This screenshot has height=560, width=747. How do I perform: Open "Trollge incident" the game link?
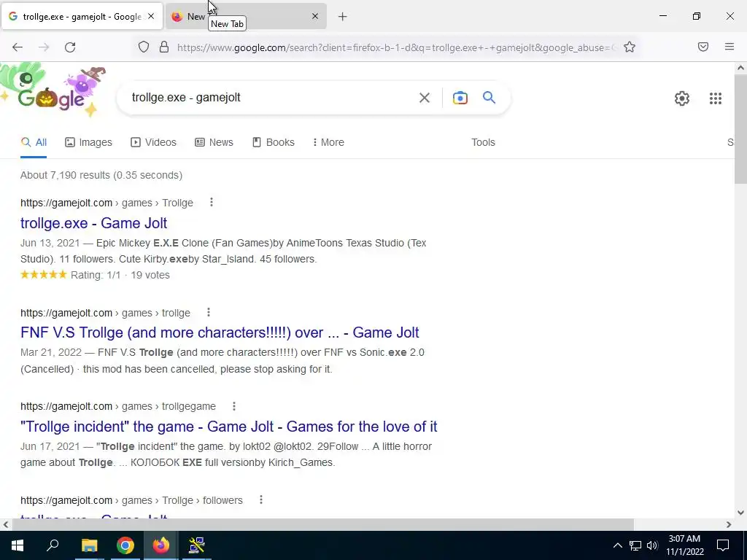[x=228, y=426]
